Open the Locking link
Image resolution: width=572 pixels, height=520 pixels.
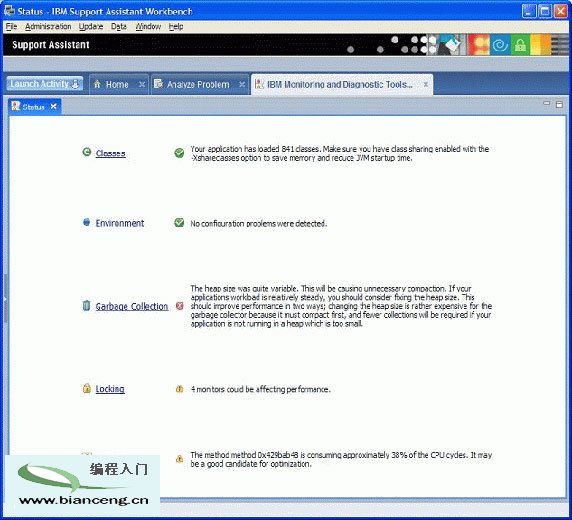(110, 389)
